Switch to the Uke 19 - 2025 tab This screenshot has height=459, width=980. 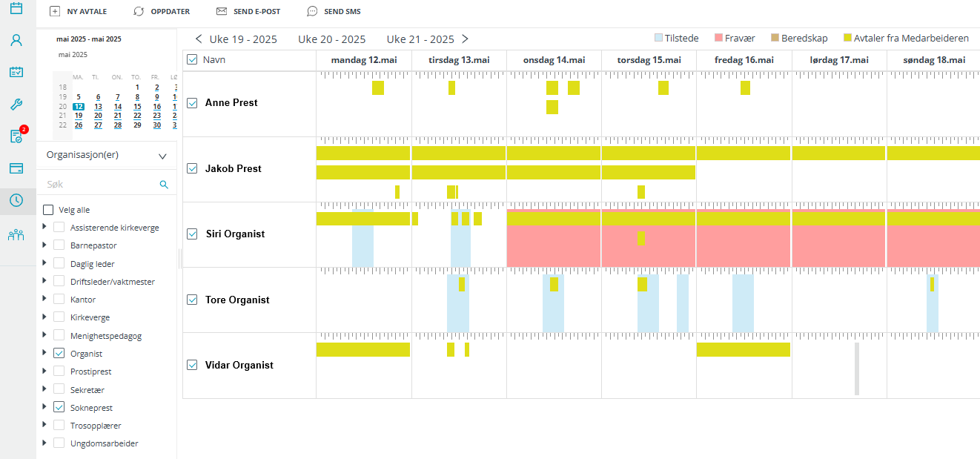[243, 39]
